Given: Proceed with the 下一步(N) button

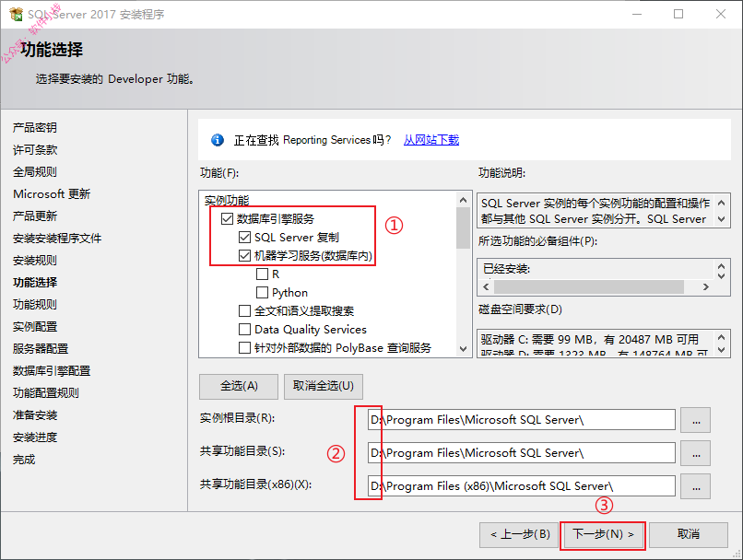Looking at the screenshot, I should pyautogui.click(x=603, y=535).
